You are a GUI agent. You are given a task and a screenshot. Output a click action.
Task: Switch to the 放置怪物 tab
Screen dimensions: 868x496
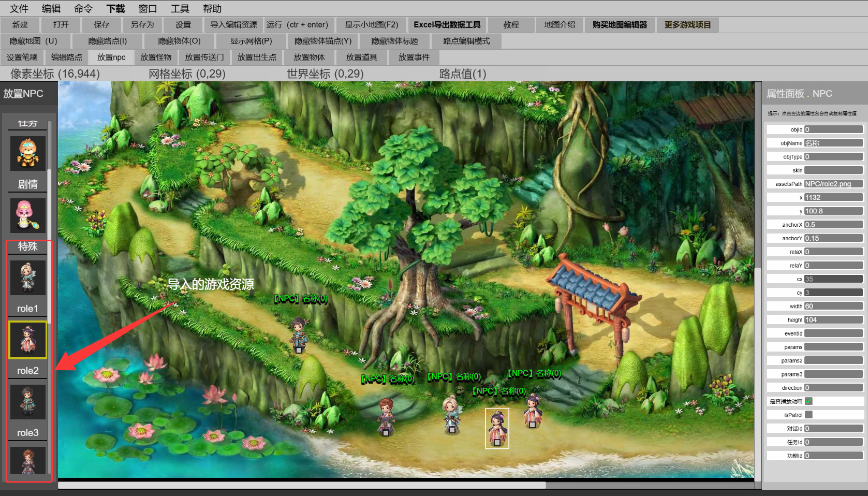[156, 57]
